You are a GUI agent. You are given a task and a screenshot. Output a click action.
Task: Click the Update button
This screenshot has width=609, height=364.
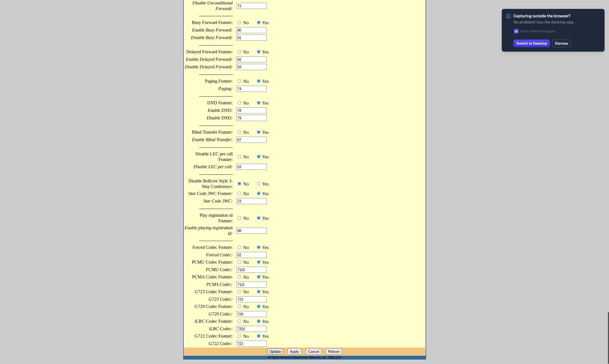coord(275,351)
